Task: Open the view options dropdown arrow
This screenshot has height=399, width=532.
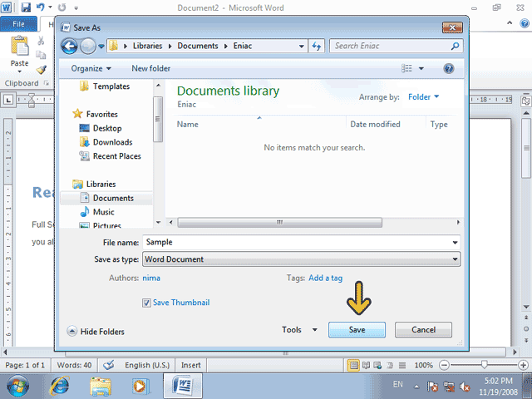Action: pyautogui.click(x=421, y=68)
